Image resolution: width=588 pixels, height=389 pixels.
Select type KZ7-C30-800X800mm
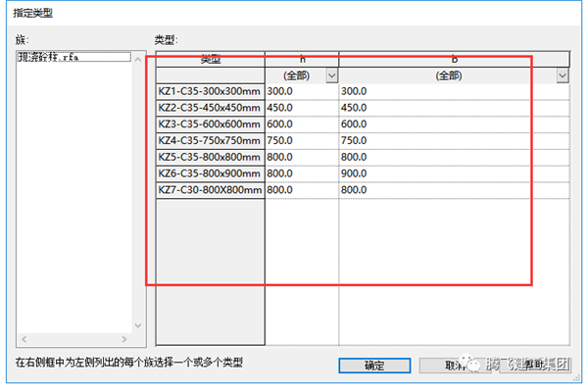(210, 190)
